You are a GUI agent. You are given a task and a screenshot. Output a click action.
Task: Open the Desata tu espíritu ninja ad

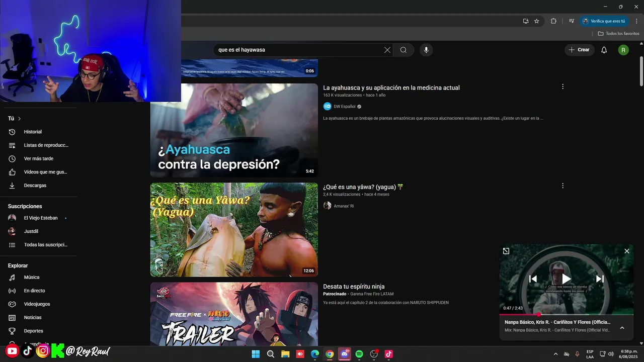(354, 287)
